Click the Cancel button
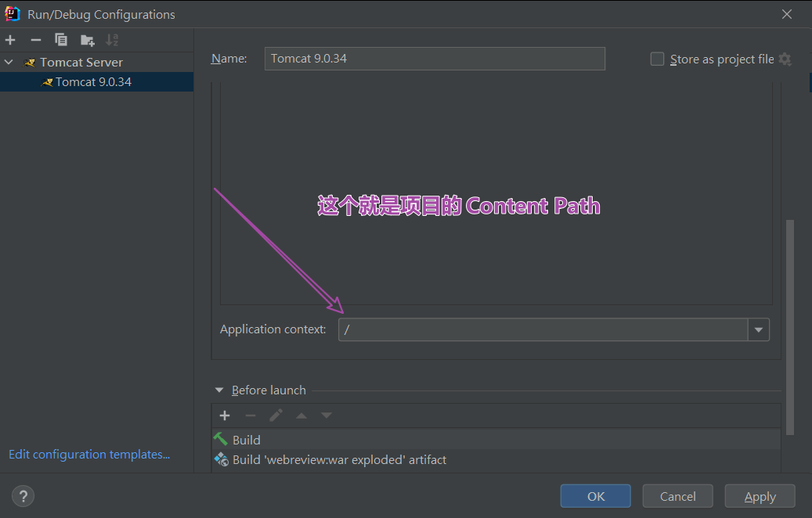Viewport: 812px width, 518px height. coord(678,496)
